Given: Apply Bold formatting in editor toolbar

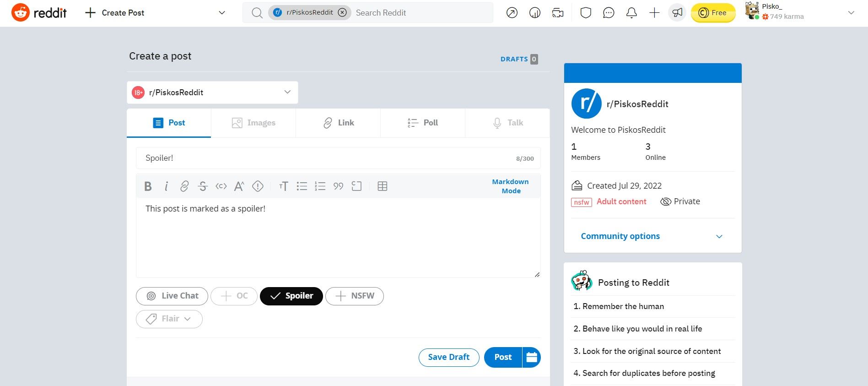Looking at the screenshot, I should (148, 186).
